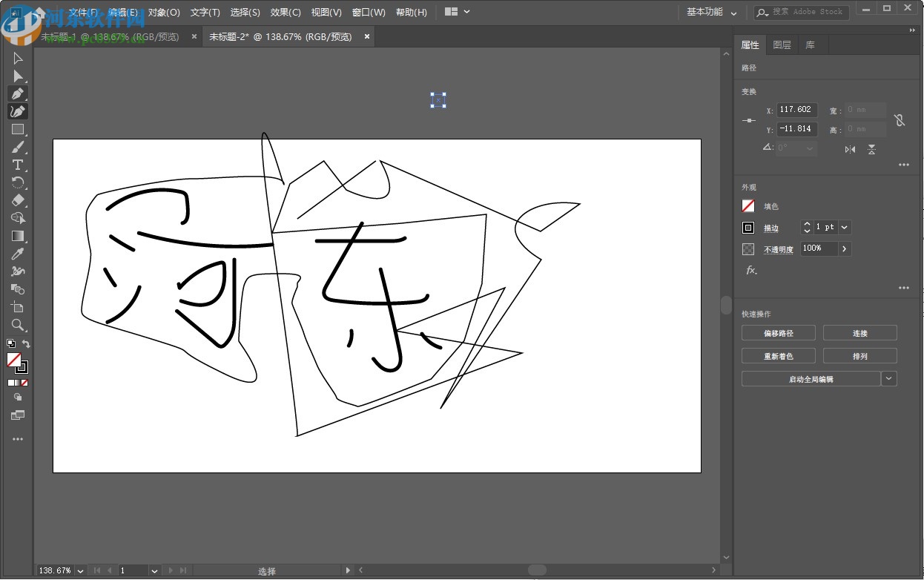Choose the Type tool
Image resolution: width=924 pixels, height=580 pixels.
point(18,165)
